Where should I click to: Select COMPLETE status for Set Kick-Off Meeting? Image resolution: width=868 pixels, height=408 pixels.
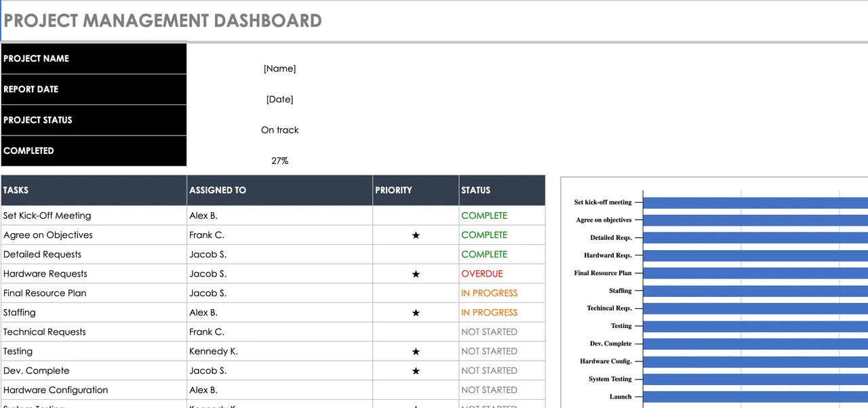click(x=502, y=216)
